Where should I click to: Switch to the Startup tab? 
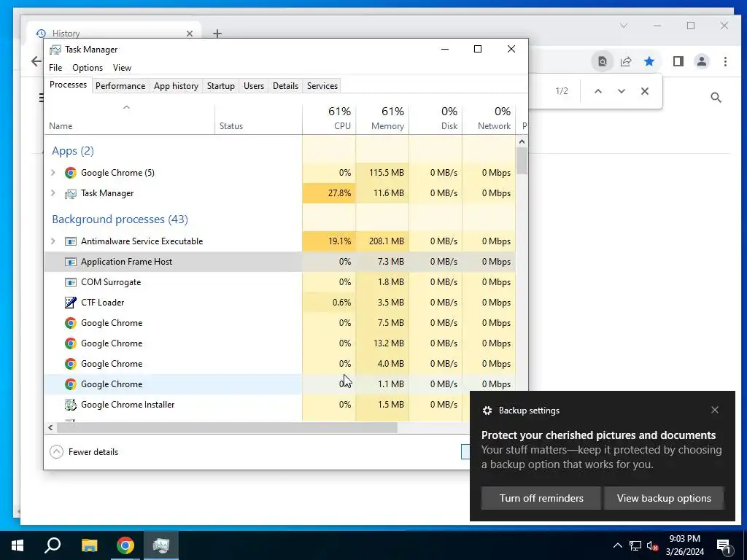point(220,86)
